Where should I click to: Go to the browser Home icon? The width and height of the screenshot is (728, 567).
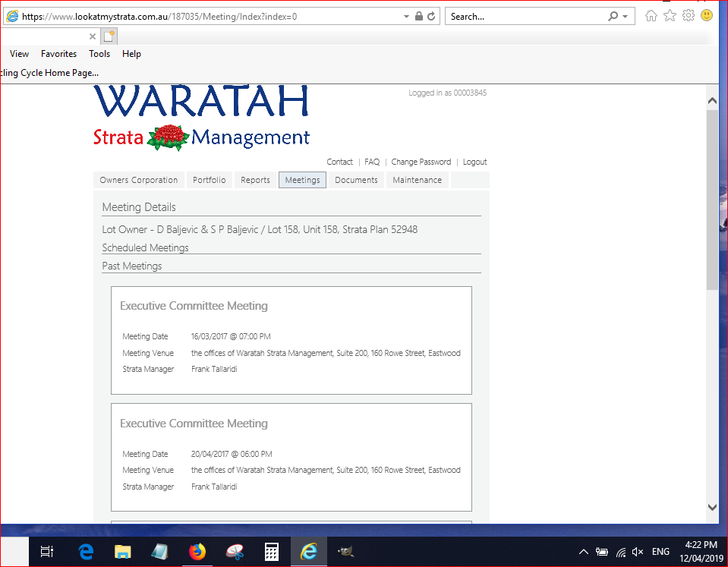click(x=651, y=16)
